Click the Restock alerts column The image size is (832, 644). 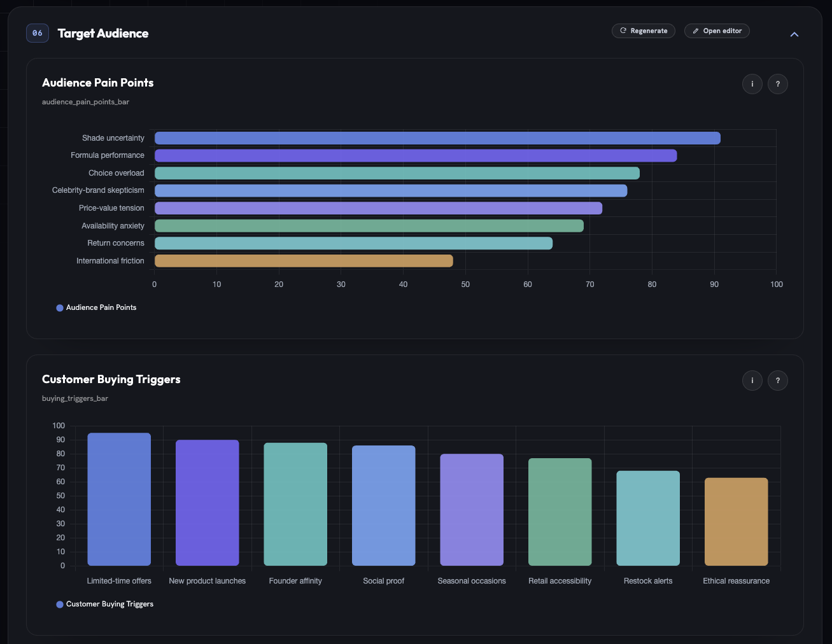[x=648, y=518]
